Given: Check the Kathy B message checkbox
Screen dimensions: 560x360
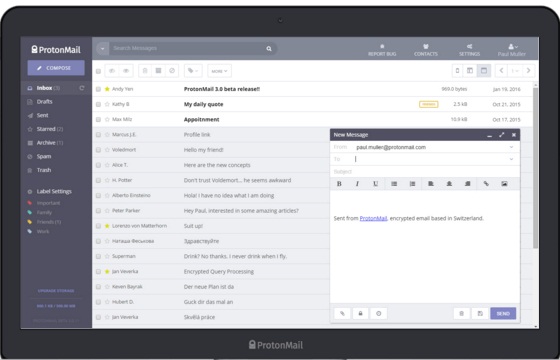Looking at the screenshot, I should coord(98,104).
